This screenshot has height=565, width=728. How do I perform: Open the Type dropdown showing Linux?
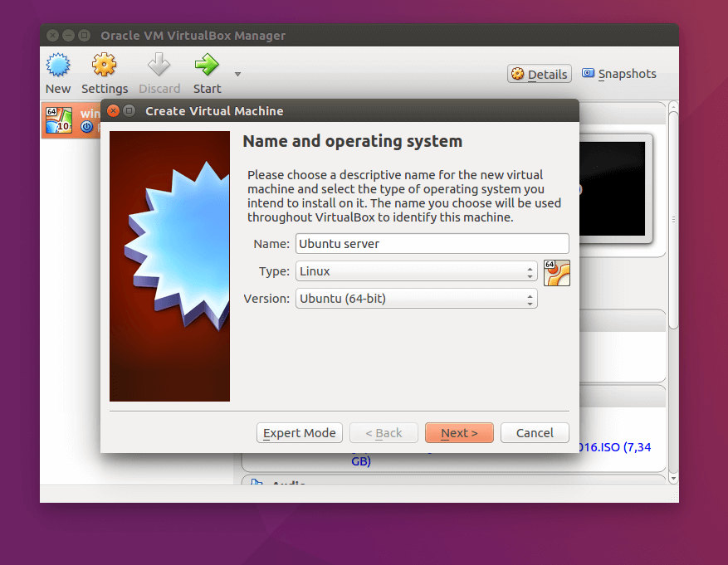(417, 271)
